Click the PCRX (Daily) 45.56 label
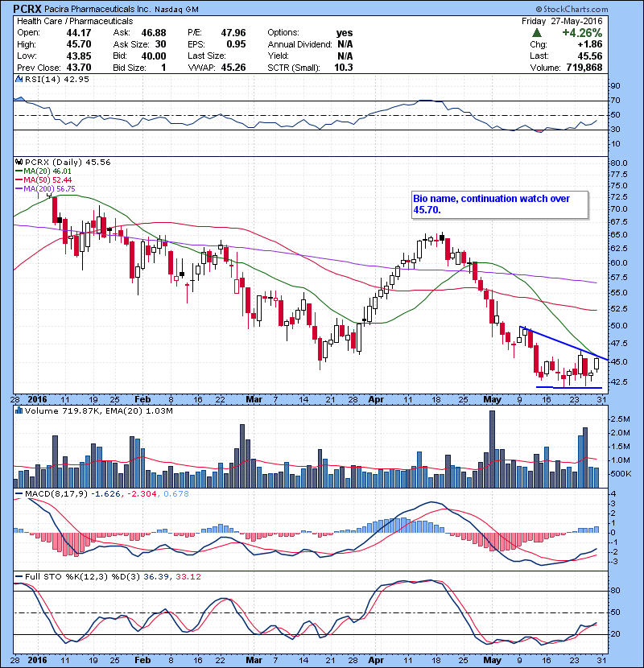Viewport: 644px width, 668px height. click(68, 163)
